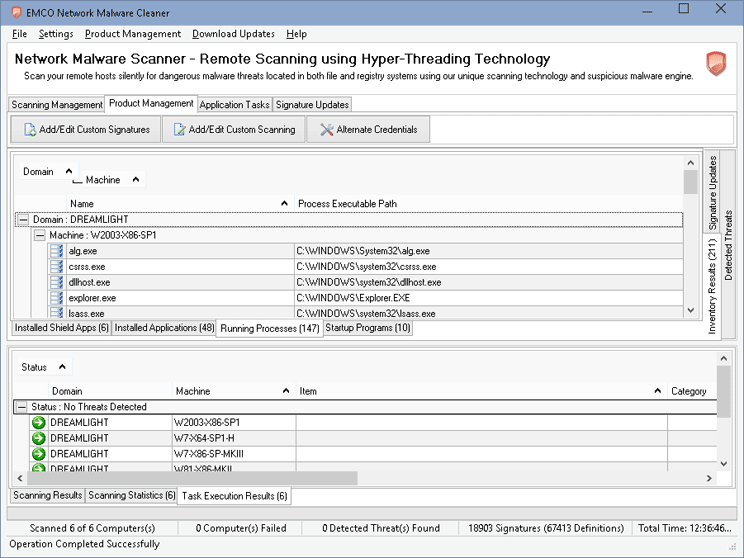Screen dimensions: 744x558
Task: Click 'Scanned 6 of 6 Computers(s)' status
Action: click(x=93, y=528)
